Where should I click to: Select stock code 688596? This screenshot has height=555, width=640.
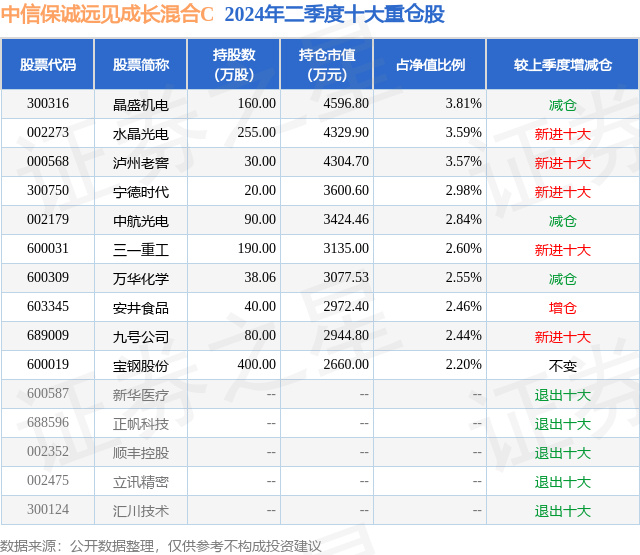[48, 422]
